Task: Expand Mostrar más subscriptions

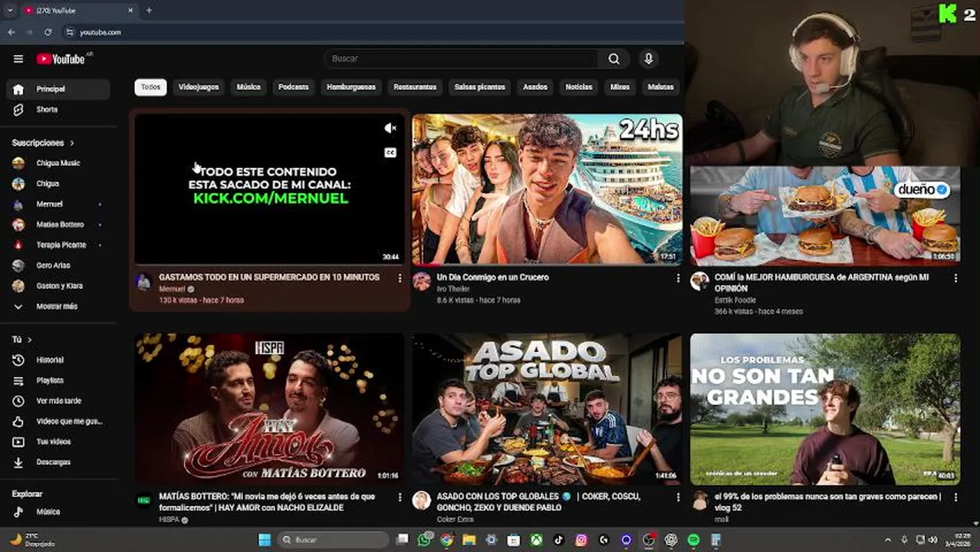Action: click(58, 306)
